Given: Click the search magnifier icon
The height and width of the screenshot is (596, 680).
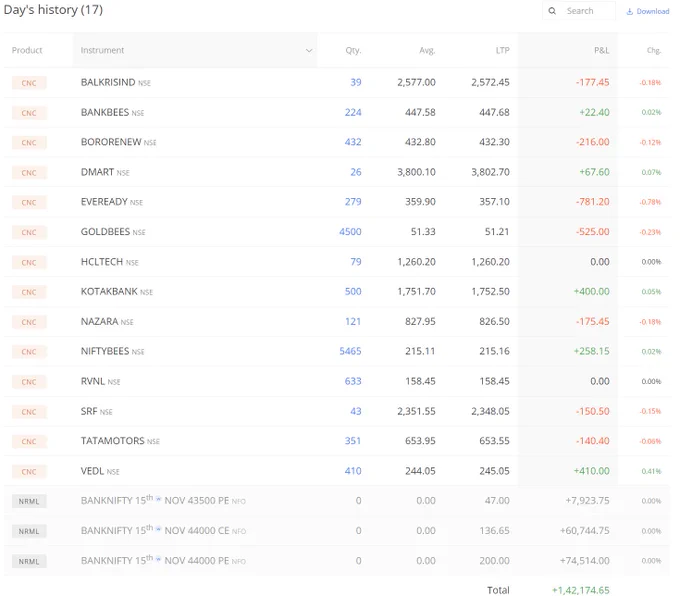Looking at the screenshot, I should point(552,11).
